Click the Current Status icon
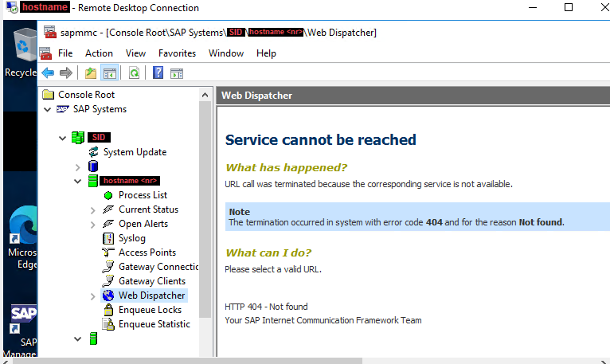 (108, 209)
